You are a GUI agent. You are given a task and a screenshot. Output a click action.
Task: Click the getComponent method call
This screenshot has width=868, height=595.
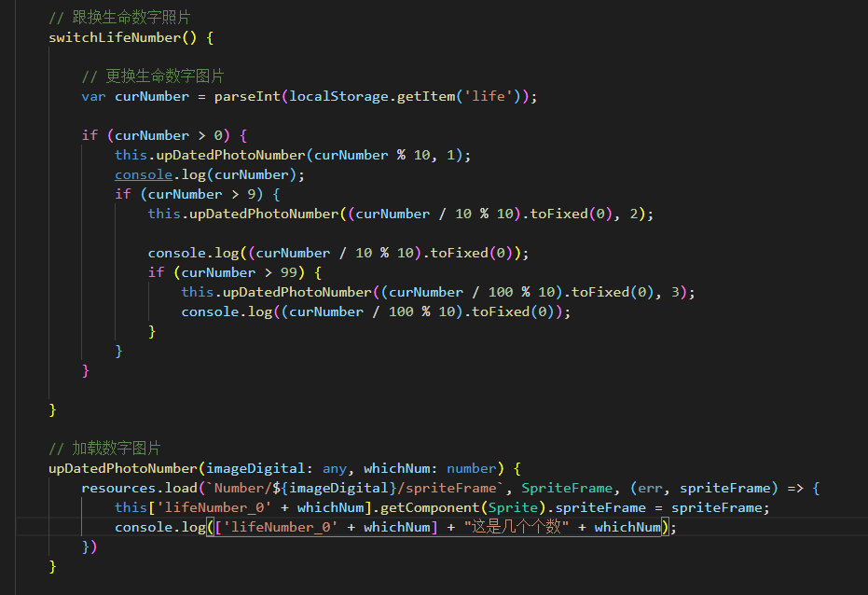(x=430, y=508)
